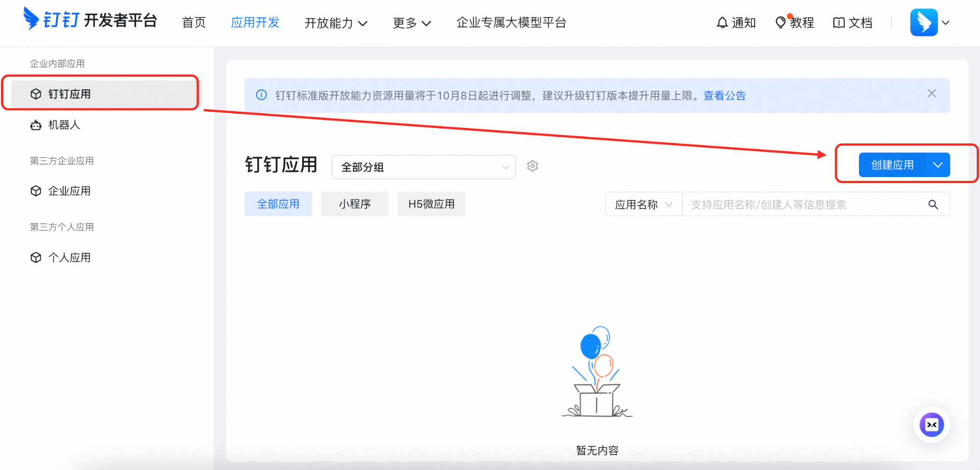Viewport: 980px width, 470px height.
Task: Click the tutorial lightbulb icon
Action: click(x=780, y=22)
